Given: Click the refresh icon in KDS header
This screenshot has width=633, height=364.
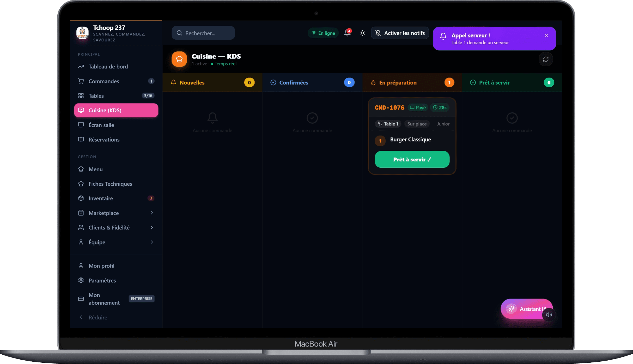Looking at the screenshot, I should tap(546, 59).
